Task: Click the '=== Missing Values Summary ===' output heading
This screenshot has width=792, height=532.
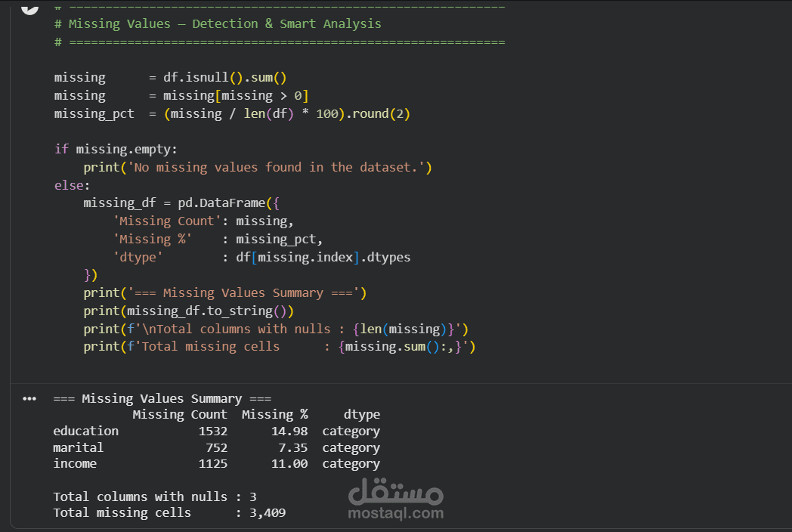Action: pyautogui.click(x=162, y=398)
